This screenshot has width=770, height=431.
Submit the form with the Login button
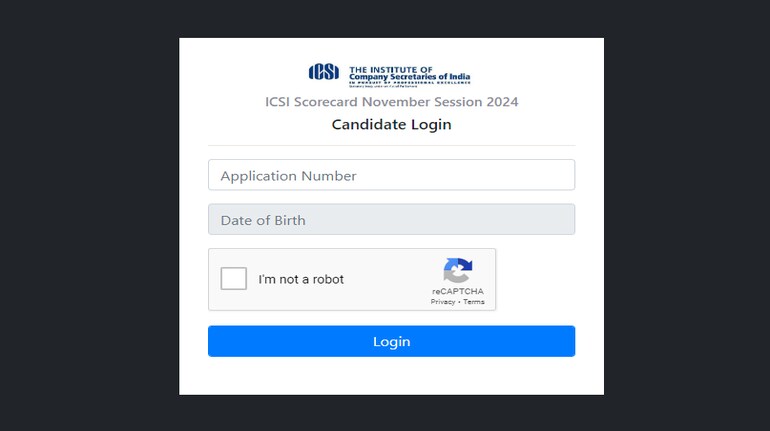coord(391,341)
